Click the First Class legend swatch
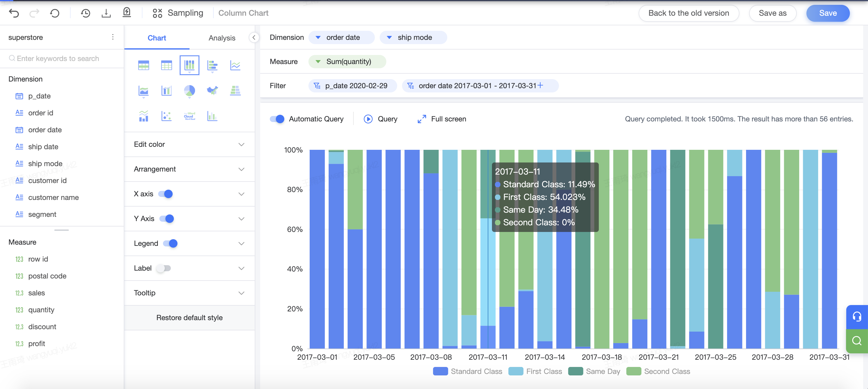The width and height of the screenshot is (868, 389). point(515,371)
